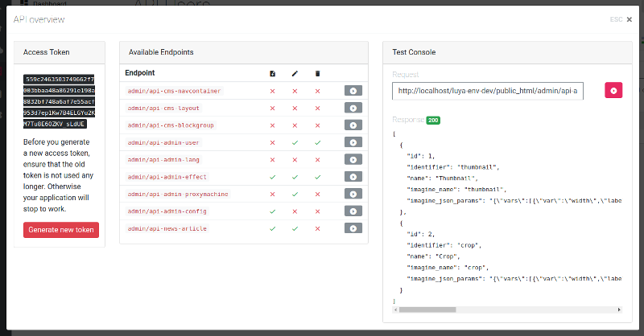Click the access token code block
This screenshot has height=336, width=644.
(59, 101)
